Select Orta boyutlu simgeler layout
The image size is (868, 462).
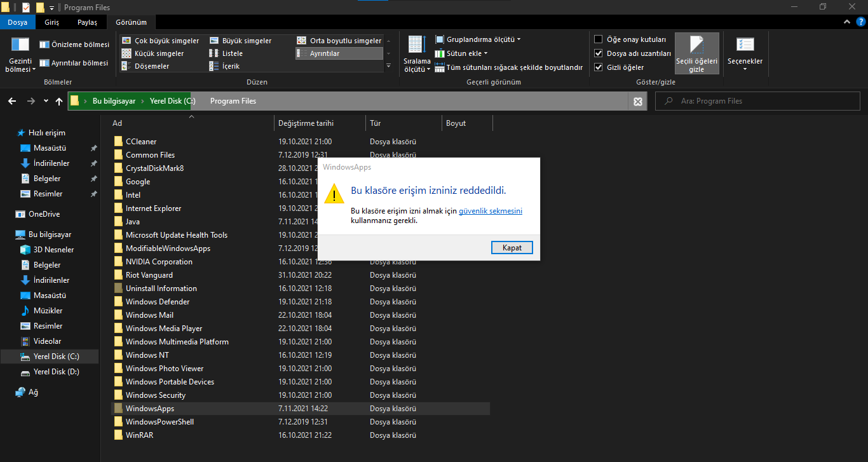(339, 41)
